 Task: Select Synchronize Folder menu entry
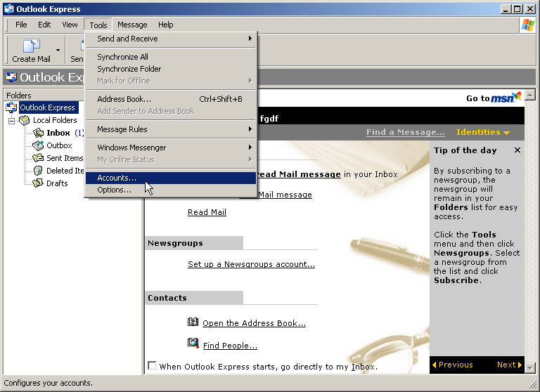171,69
